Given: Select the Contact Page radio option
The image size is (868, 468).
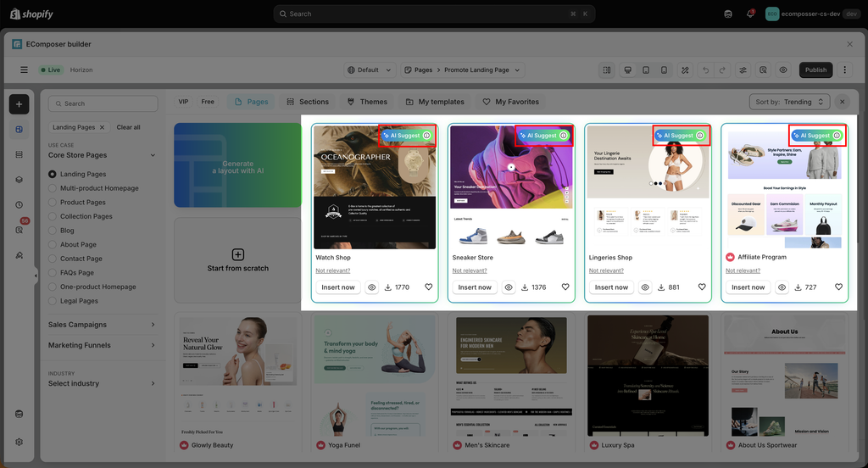Looking at the screenshot, I should (x=52, y=259).
